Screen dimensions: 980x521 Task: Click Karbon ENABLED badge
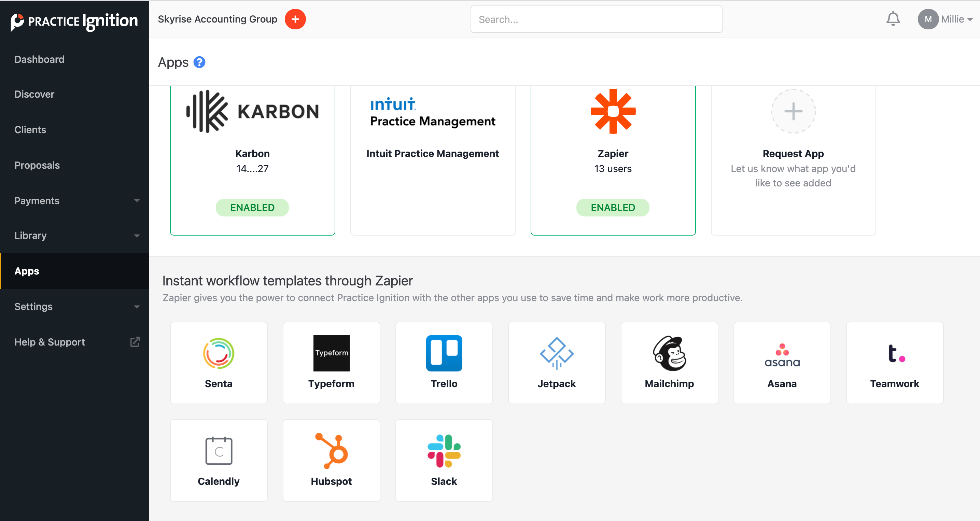pos(252,207)
